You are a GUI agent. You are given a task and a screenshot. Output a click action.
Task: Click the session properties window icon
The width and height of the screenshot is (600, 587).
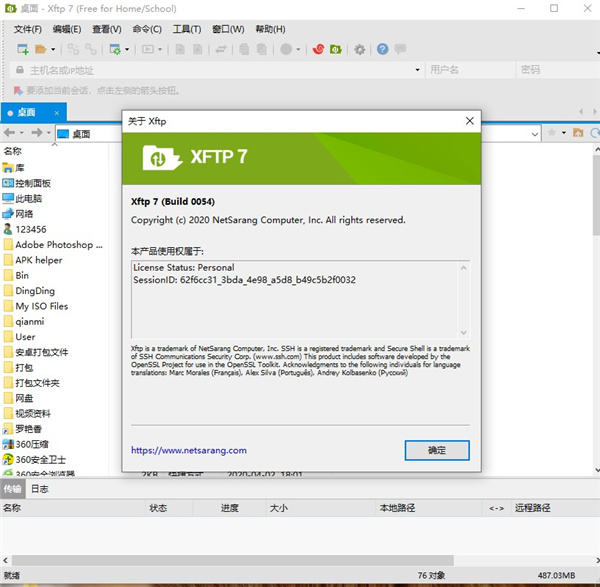115,49
